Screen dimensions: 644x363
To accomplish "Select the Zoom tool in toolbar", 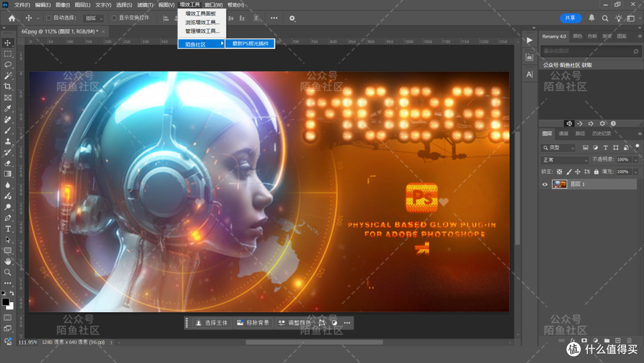I will (x=8, y=272).
